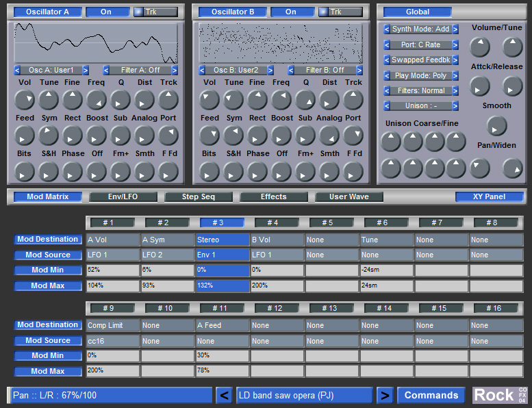Adjust the Oscillator A Tune knob

49,100
